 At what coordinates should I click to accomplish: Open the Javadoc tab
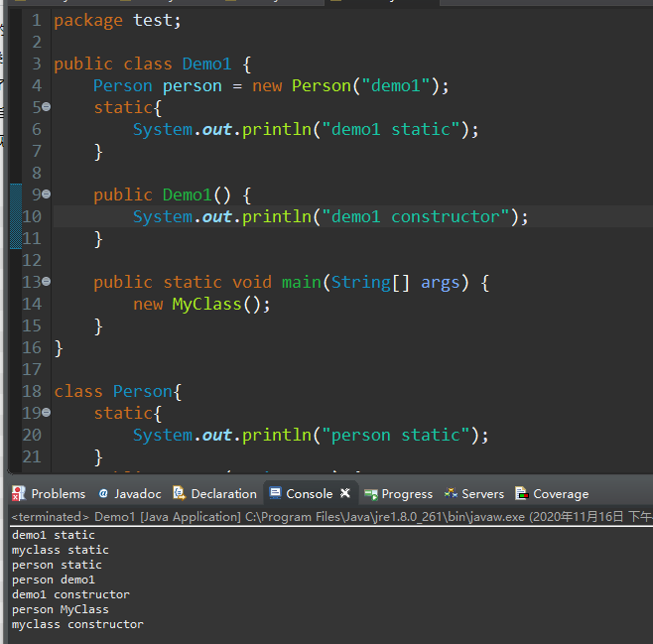click(x=130, y=494)
